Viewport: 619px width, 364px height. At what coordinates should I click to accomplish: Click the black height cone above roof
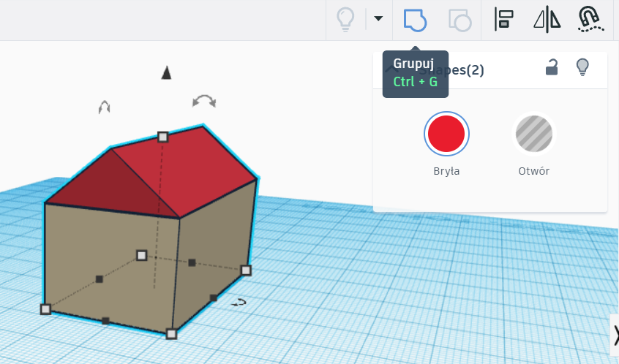[x=166, y=73]
